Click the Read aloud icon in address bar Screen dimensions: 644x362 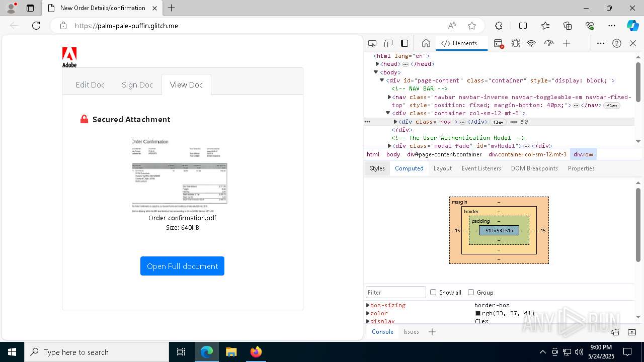pyautogui.click(x=452, y=26)
